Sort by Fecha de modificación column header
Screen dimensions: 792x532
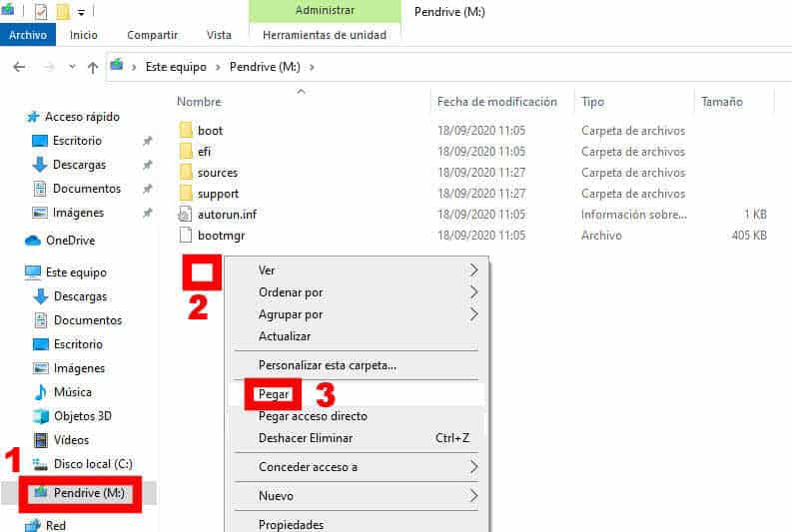pos(496,102)
